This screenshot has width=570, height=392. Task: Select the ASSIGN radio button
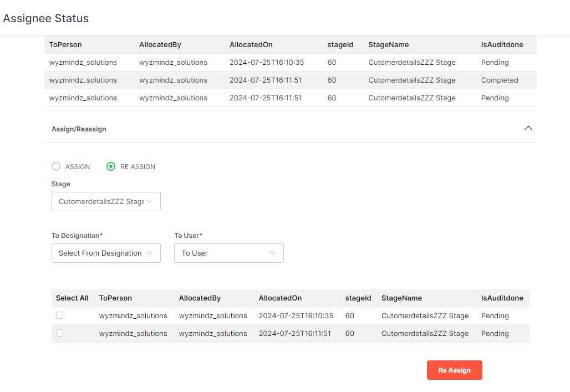pos(56,166)
